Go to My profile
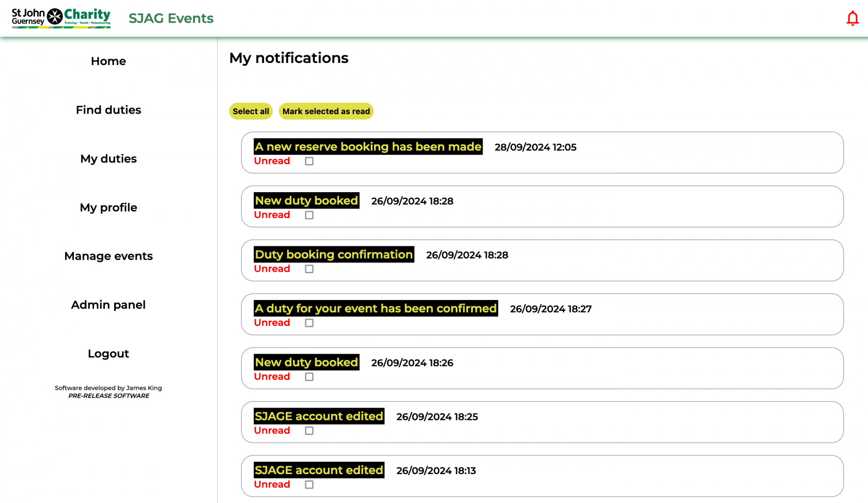 pos(108,207)
